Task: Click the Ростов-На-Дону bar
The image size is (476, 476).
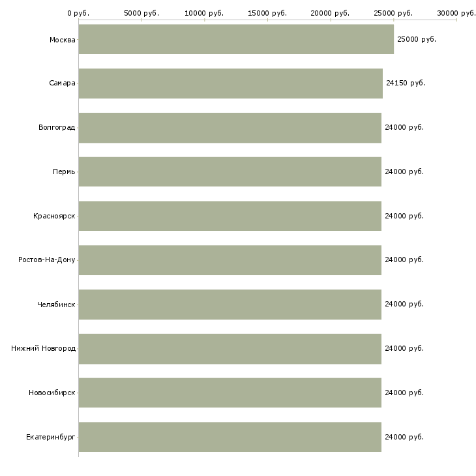Action: [x=230, y=260]
